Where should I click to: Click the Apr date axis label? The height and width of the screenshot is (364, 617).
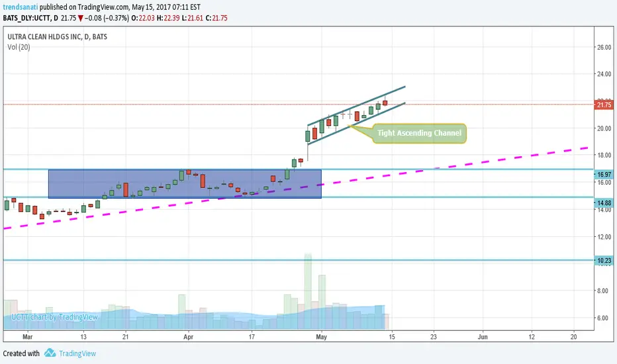pyautogui.click(x=189, y=337)
